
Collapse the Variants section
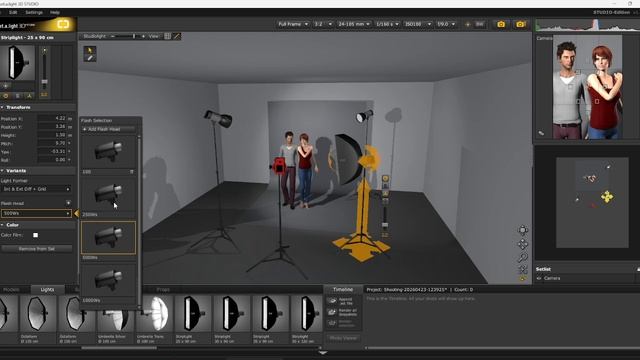2,171
